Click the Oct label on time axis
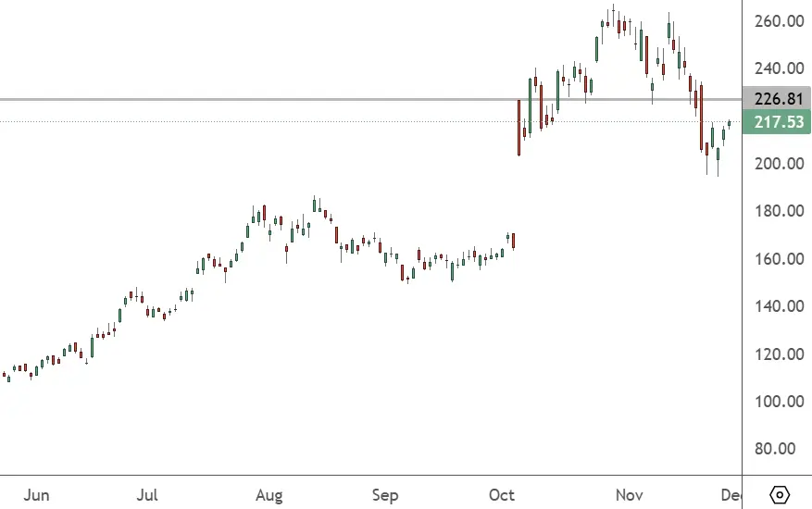 (503, 495)
